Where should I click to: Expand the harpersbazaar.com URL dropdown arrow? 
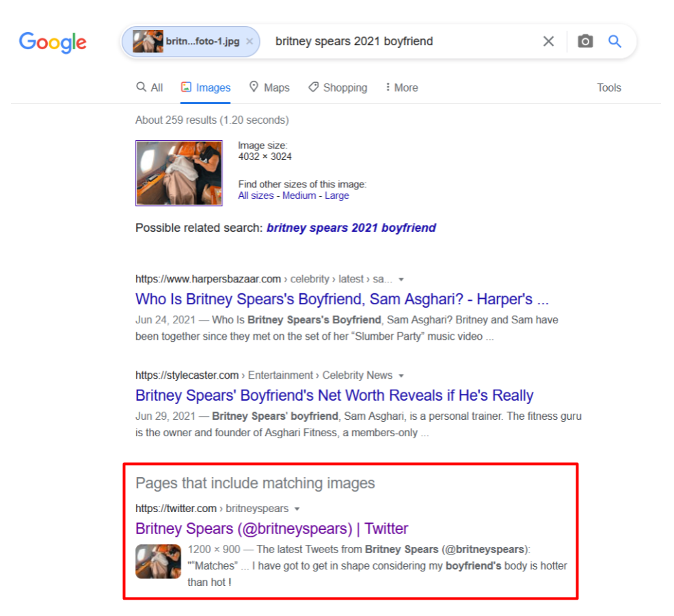tap(401, 279)
